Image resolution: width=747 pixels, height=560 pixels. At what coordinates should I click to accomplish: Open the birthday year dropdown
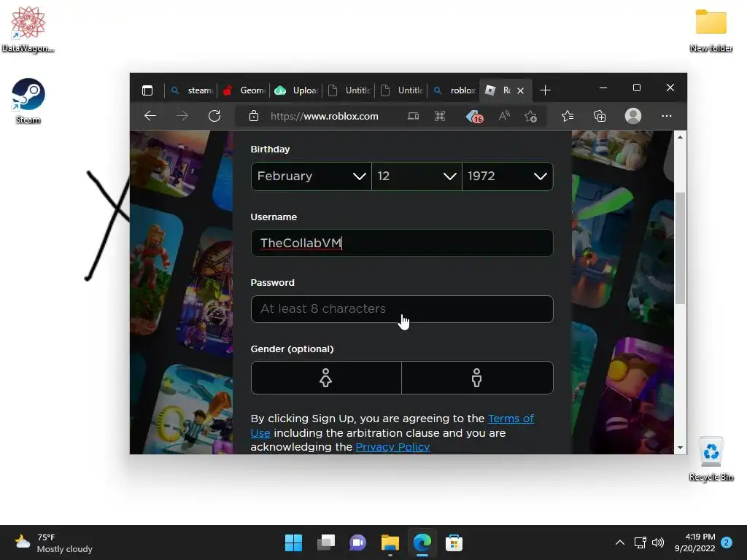point(508,176)
